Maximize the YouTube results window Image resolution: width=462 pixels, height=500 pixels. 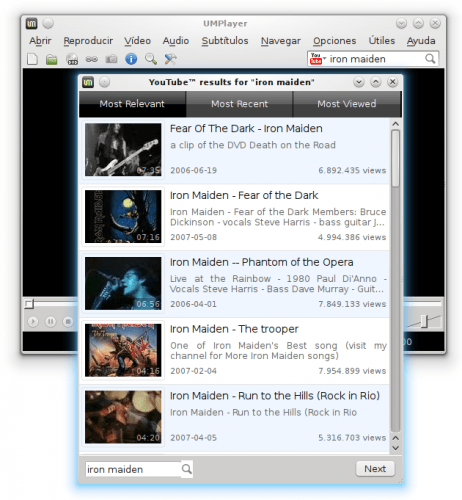(x=376, y=82)
